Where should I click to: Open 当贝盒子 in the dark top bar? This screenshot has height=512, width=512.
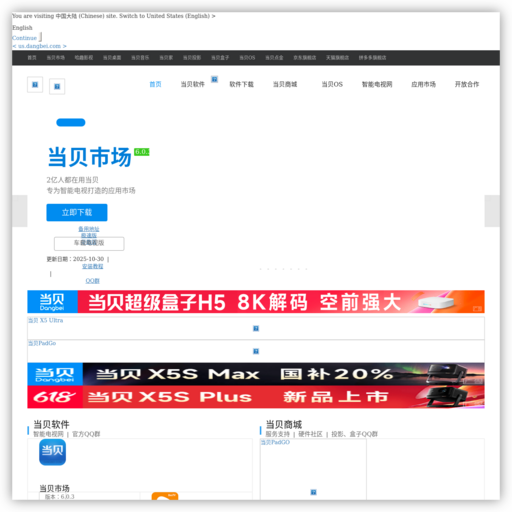pyautogui.click(x=220, y=58)
